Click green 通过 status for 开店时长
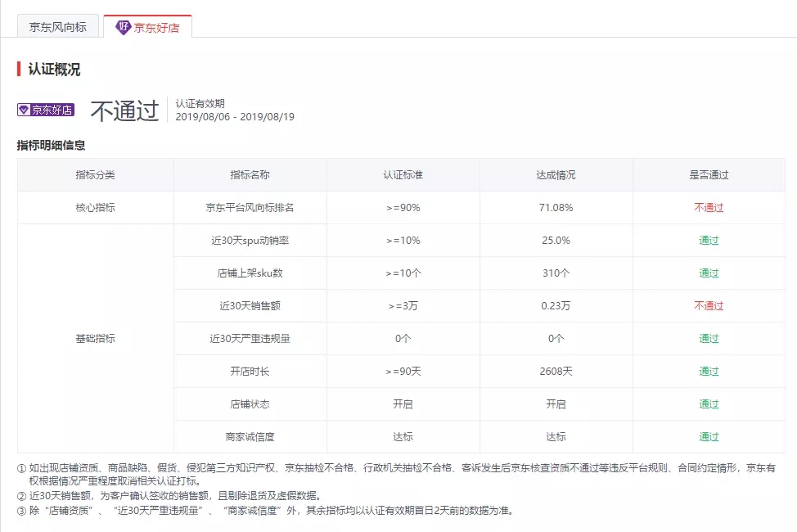Image resolution: width=797 pixels, height=532 pixels. 709,372
